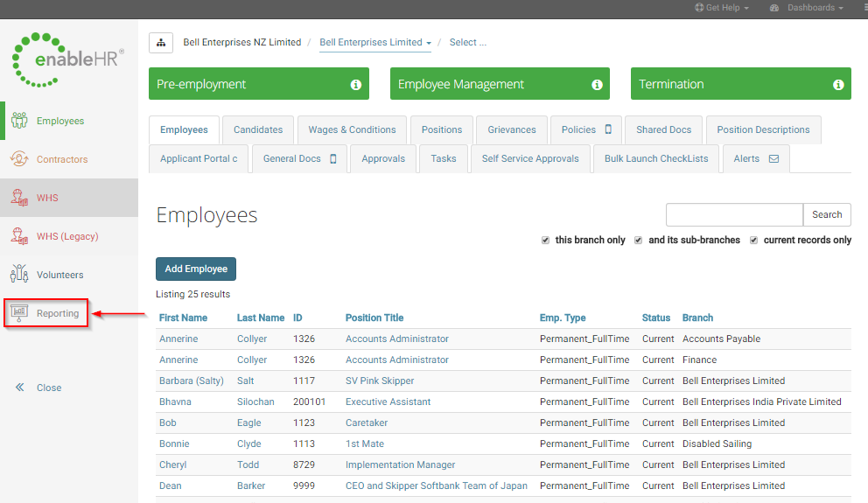This screenshot has width=868, height=503.
Task: Switch to the Candidates tab
Action: pos(258,129)
